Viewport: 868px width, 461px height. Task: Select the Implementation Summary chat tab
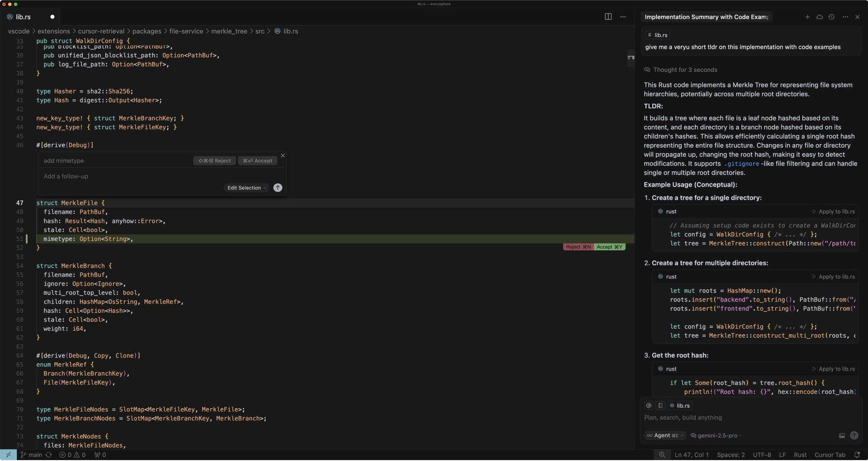coord(706,17)
